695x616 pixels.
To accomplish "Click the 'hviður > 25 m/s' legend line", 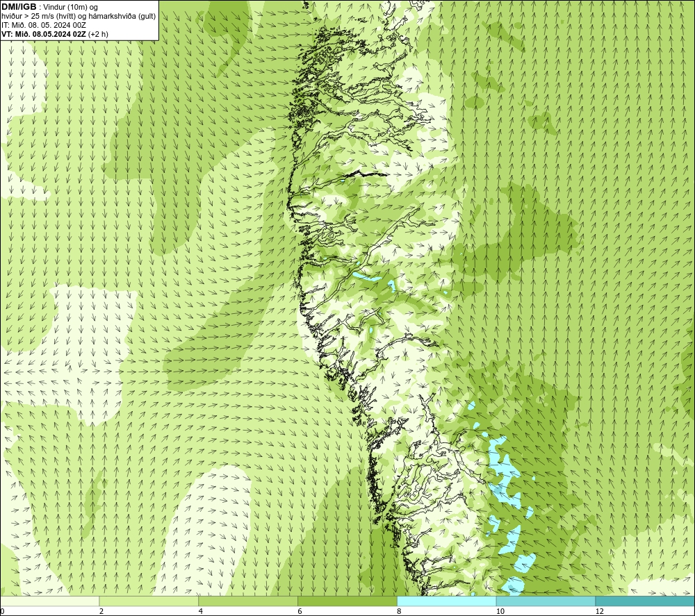I will [79, 17].
